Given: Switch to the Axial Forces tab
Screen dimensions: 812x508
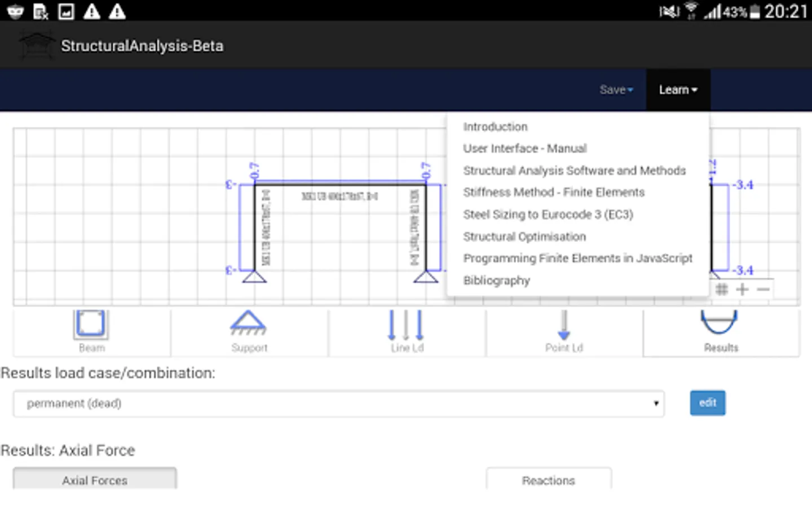Looking at the screenshot, I should point(95,480).
